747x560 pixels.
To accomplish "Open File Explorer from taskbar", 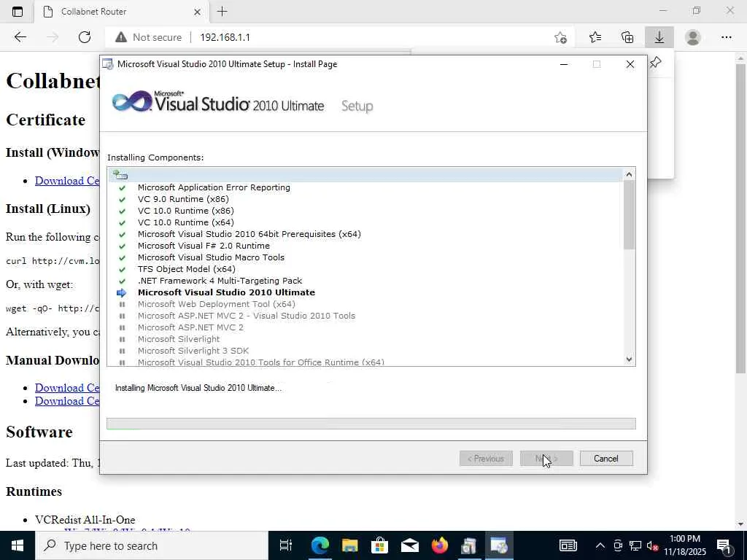I will point(349,545).
